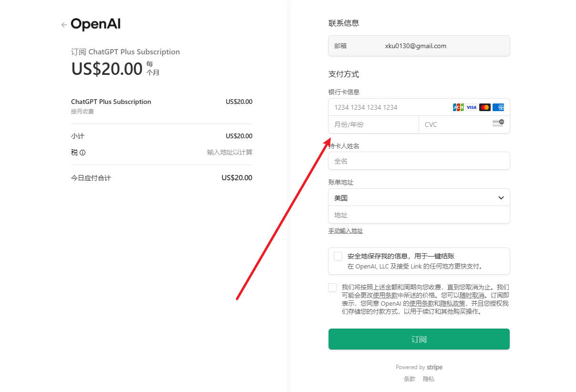
Task: Click the 支付方式 heading
Action: pos(344,74)
